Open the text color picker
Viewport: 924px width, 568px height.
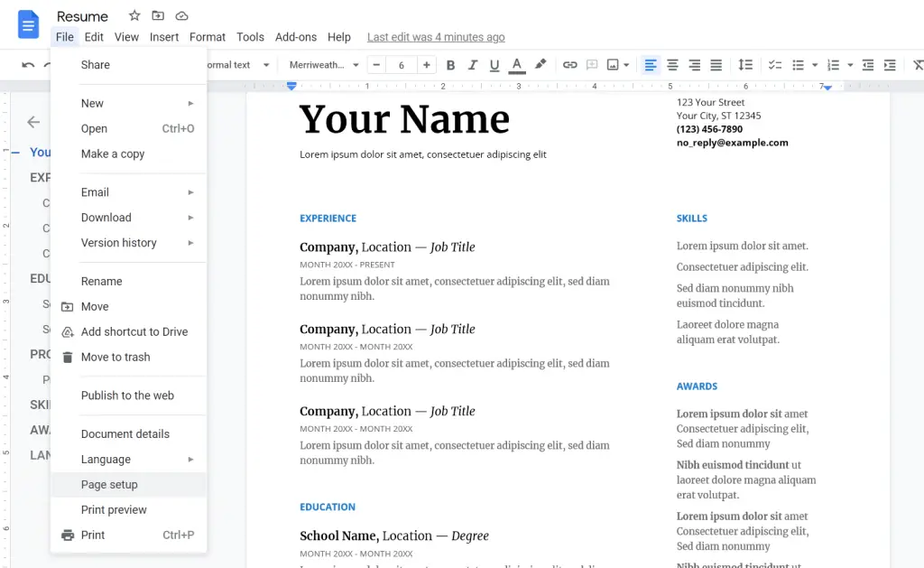coord(517,65)
